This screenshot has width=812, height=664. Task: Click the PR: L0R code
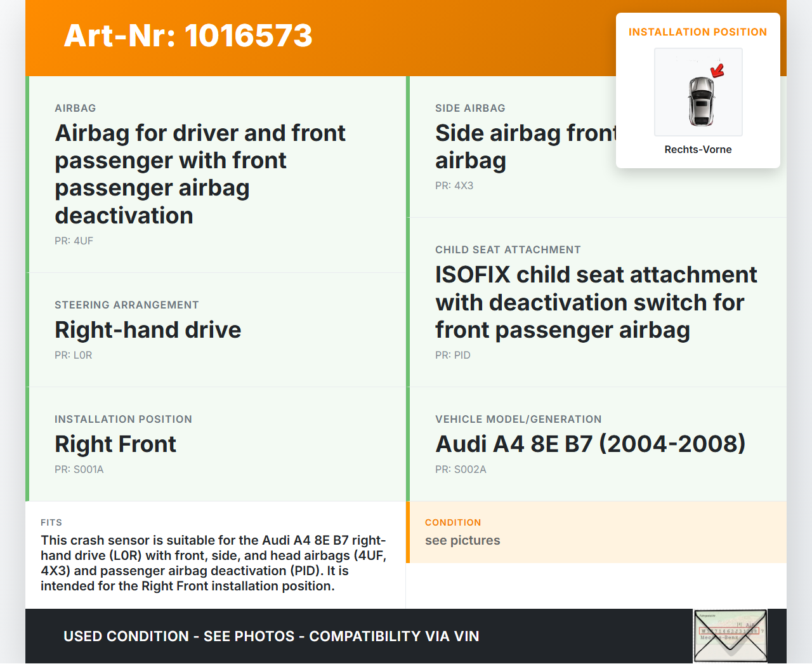click(x=74, y=355)
